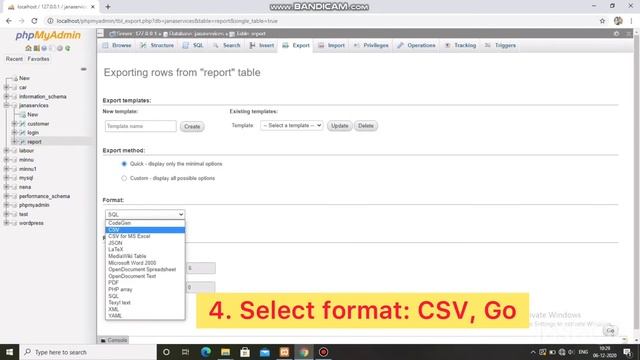Expand information_schema database node
Viewport: 640px width, 360px height.
click(x=6, y=97)
